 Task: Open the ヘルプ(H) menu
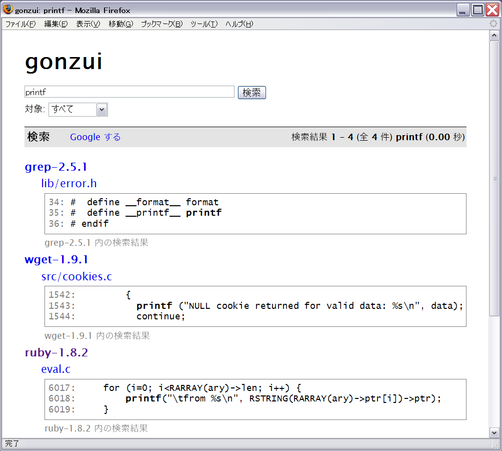coord(239,24)
